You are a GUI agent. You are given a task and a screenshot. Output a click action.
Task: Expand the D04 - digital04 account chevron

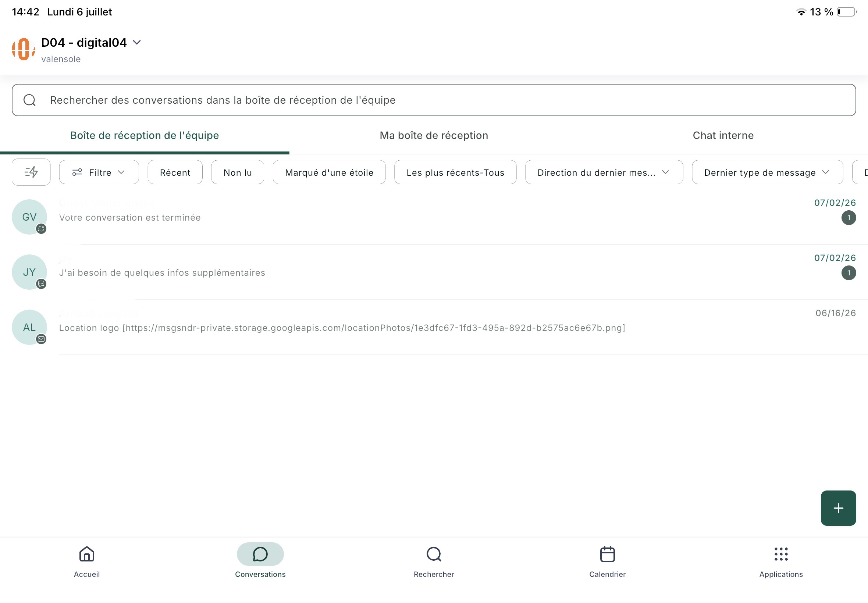click(137, 42)
